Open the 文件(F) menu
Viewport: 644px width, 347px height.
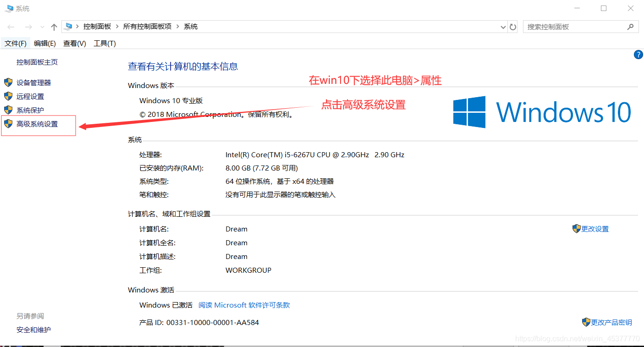click(x=16, y=43)
